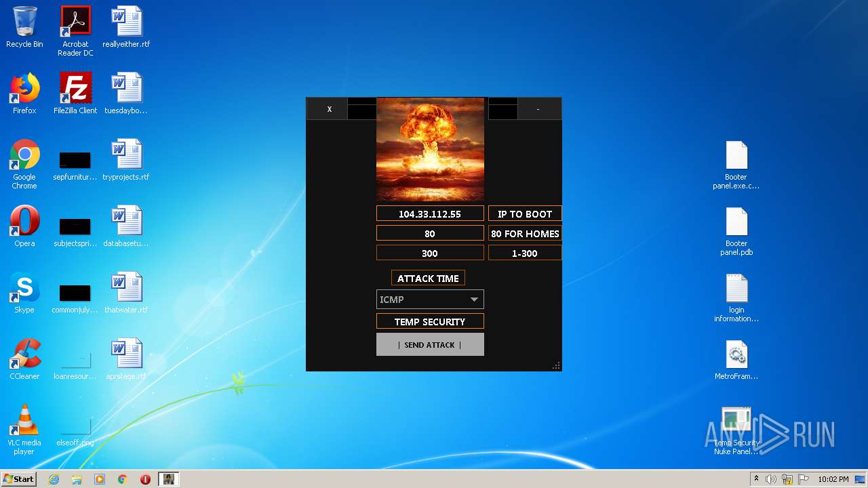Click the port field showing 80
868x488 pixels.
[x=430, y=234]
